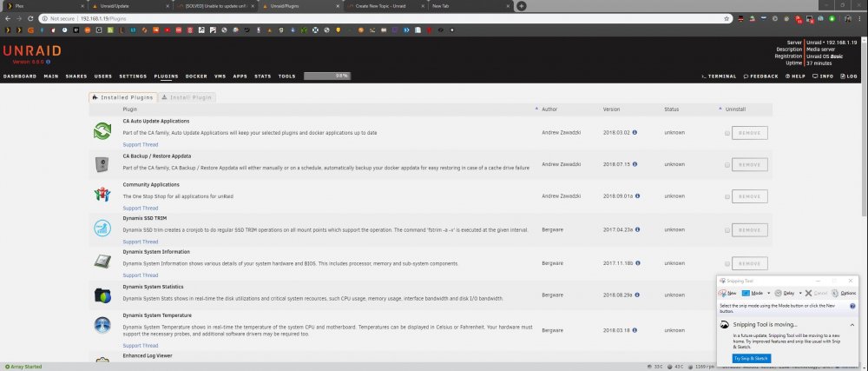Image resolution: width=868 pixels, height=371 pixels.
Task: Tick the uninstall checkbox for CA Auto Update Applications
Action: coord(727,133)
